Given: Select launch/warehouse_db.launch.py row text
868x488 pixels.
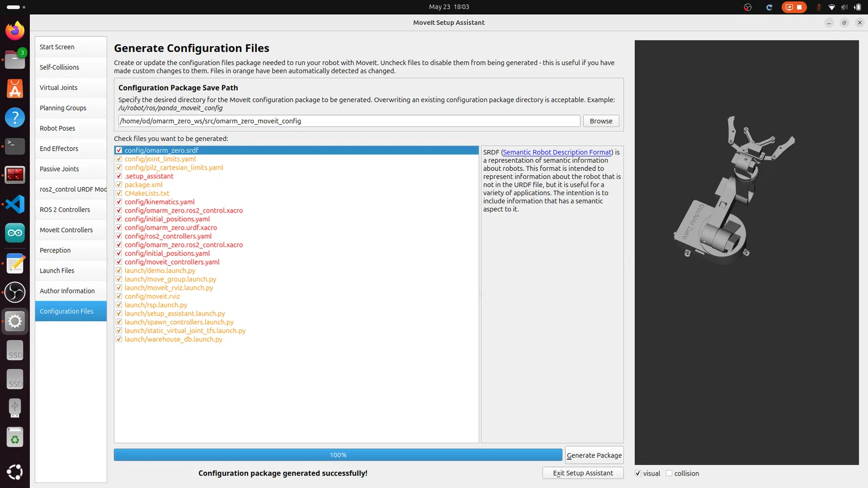Looking at the screenshot, I should click(x=174, y=339).
